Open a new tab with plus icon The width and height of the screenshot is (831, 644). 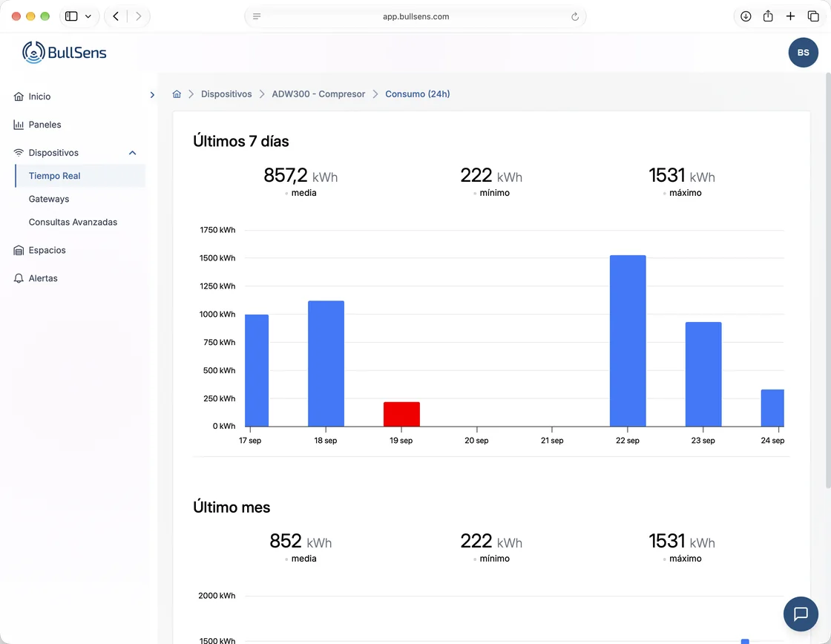pos(790,16)
